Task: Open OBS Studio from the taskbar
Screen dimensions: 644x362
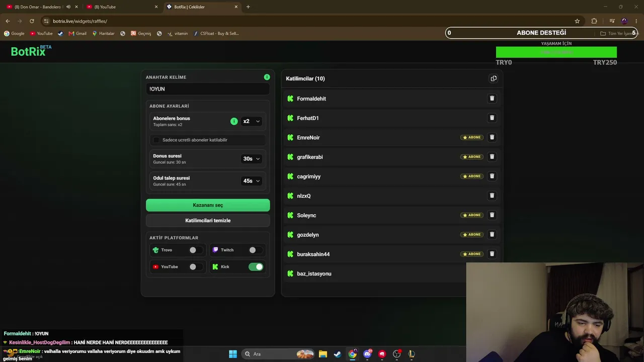Action: 396,354
